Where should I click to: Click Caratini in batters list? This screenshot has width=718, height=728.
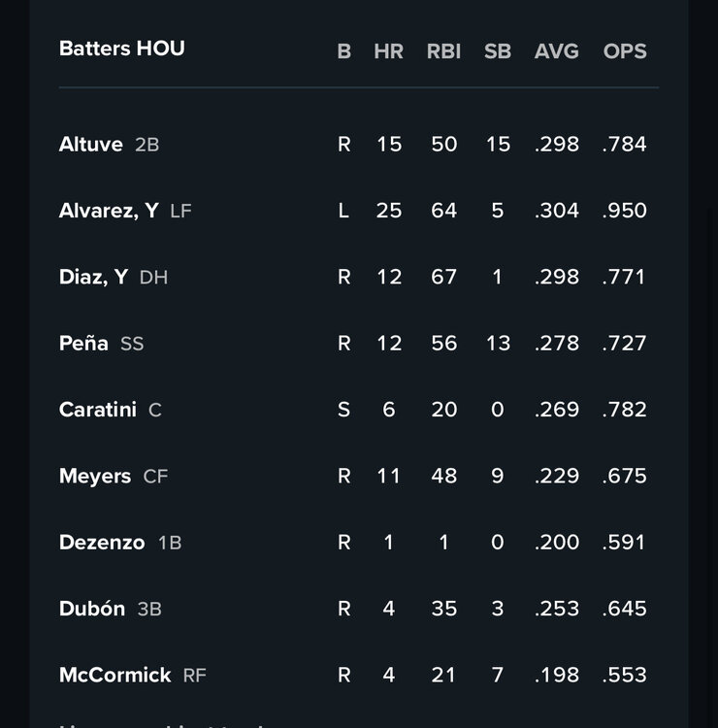(x=98, y=410)
